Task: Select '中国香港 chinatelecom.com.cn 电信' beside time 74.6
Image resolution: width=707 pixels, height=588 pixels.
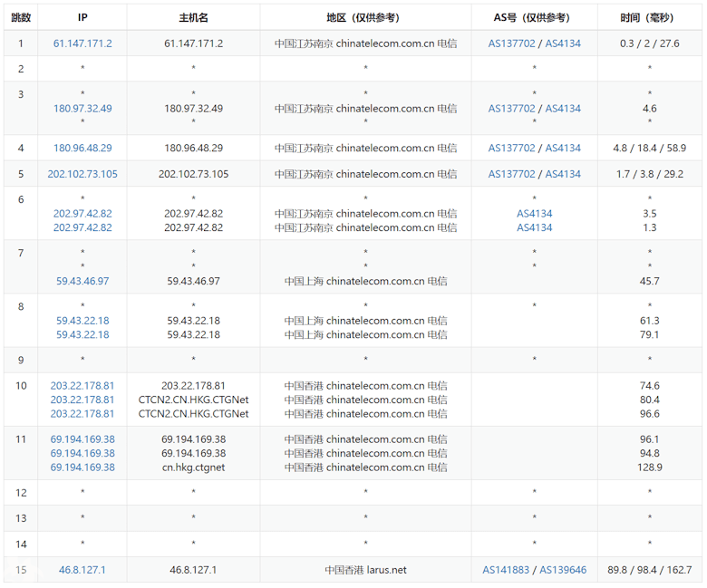Action: pos(365,385)
